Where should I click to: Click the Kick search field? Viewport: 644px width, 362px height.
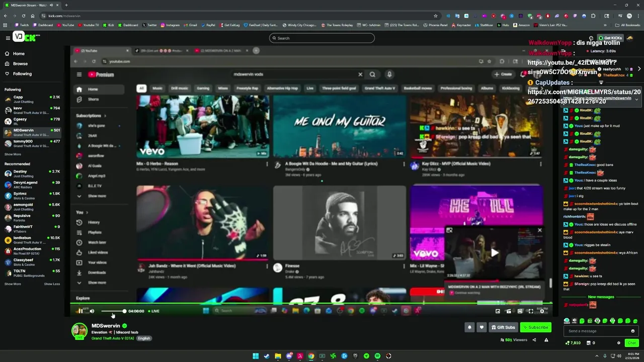[322, 38]
